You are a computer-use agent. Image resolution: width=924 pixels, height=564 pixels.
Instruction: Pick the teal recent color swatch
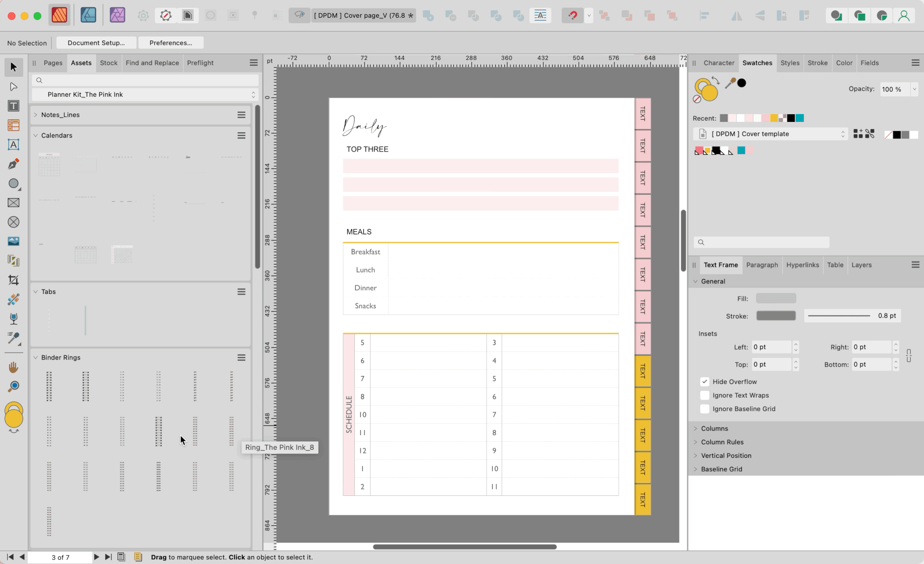coord(799,119)
